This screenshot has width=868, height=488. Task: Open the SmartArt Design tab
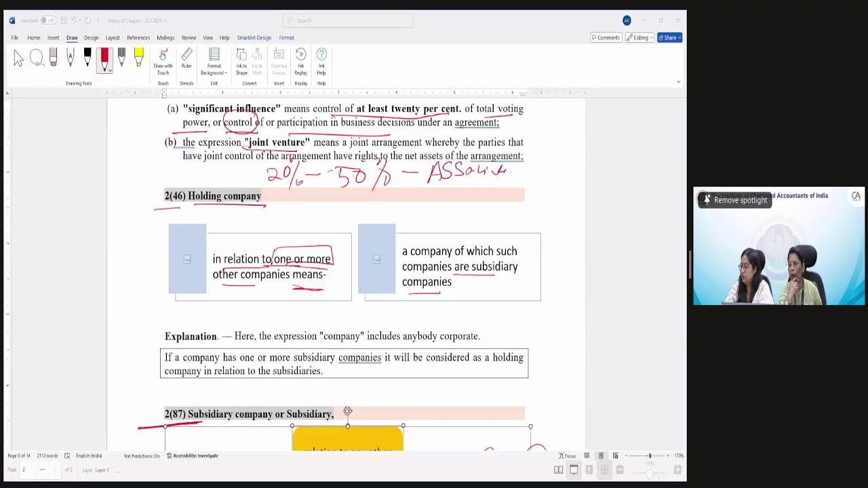pyautogui.click(x=254, y=38)
